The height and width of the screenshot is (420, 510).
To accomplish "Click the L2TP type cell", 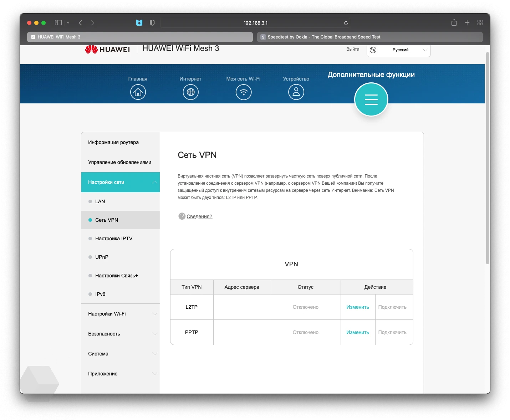I will tap(192, 307).
